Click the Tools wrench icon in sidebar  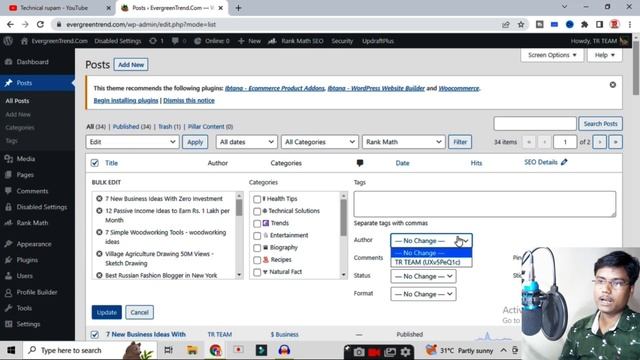pyautogui.click(x=9, y=308)
